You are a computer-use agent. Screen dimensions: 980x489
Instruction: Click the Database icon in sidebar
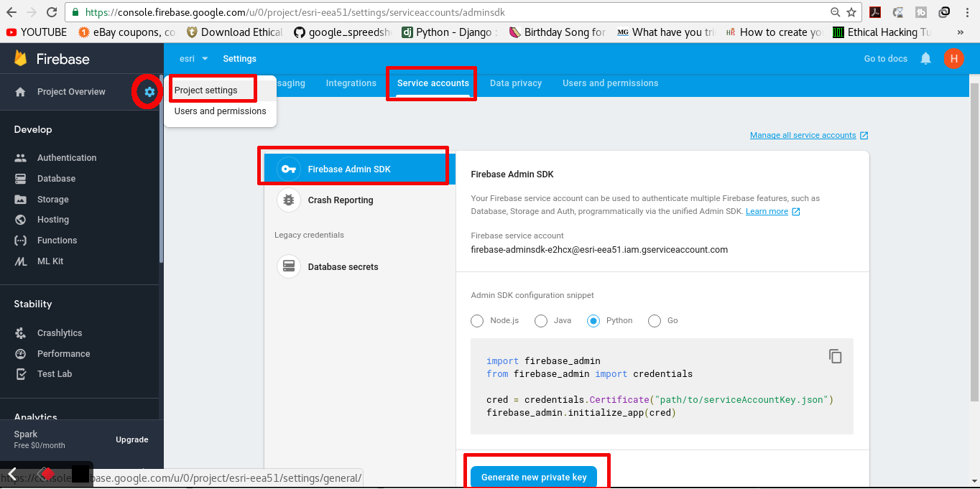tap(21, 179)
